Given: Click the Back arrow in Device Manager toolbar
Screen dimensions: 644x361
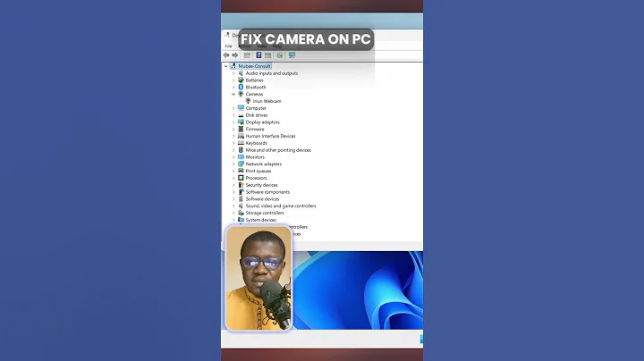Looking at the screenshot, I should click(x=226, y=55).
